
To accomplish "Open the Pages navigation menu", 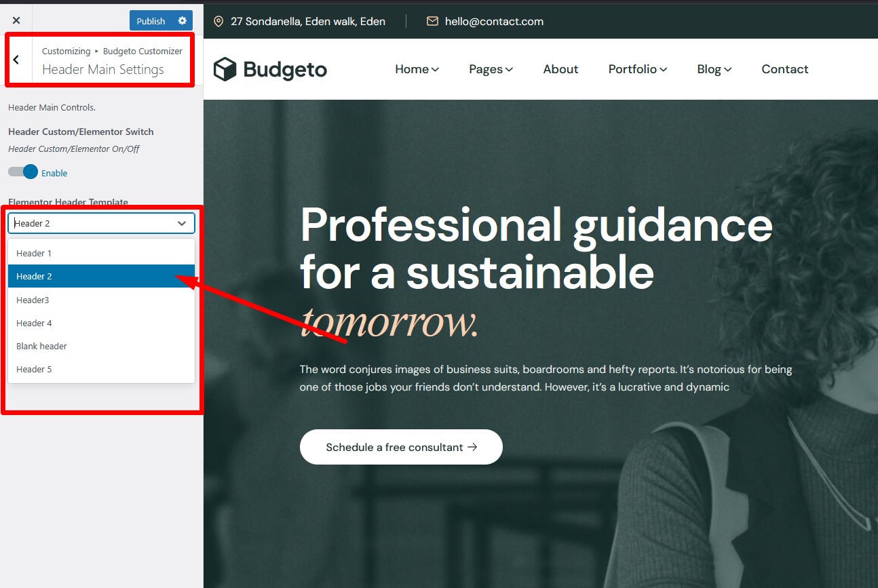I will click(491, 69).
